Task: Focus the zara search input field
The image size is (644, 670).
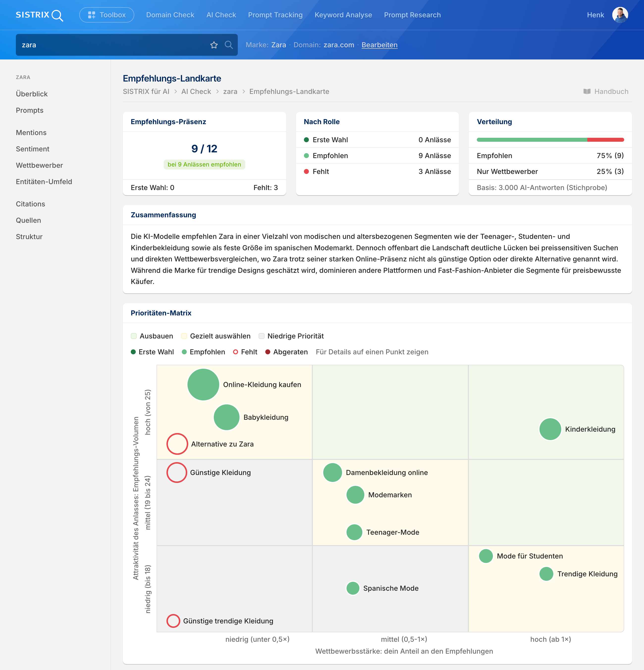Action: pyautogui.click(x=113, y=45)
